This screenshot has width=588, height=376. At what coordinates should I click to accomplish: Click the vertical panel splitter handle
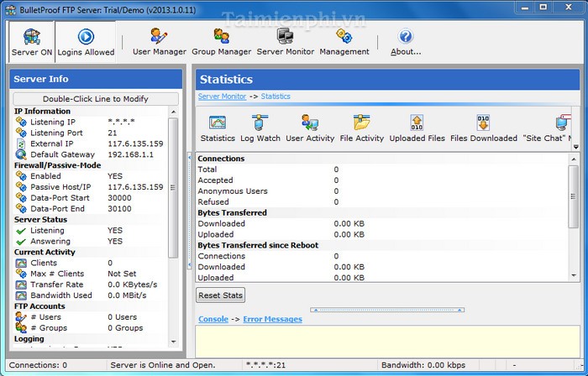pos(190,211)
